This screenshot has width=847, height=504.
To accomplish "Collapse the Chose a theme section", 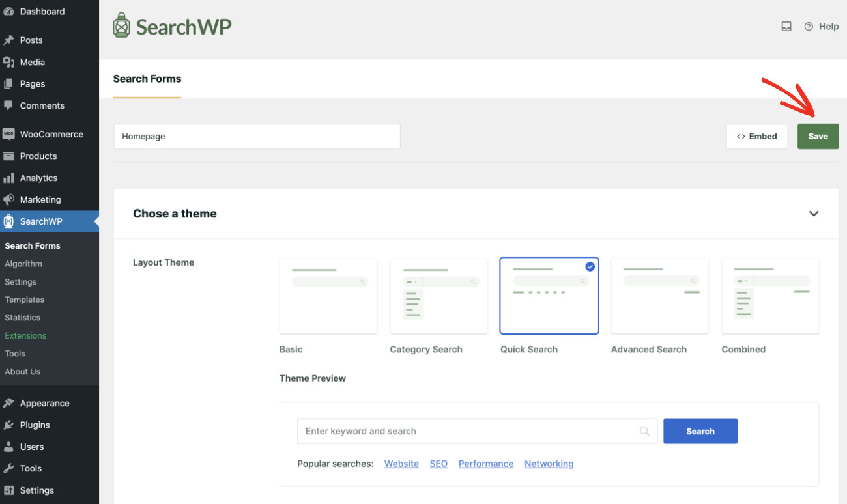I will [813, 213].
